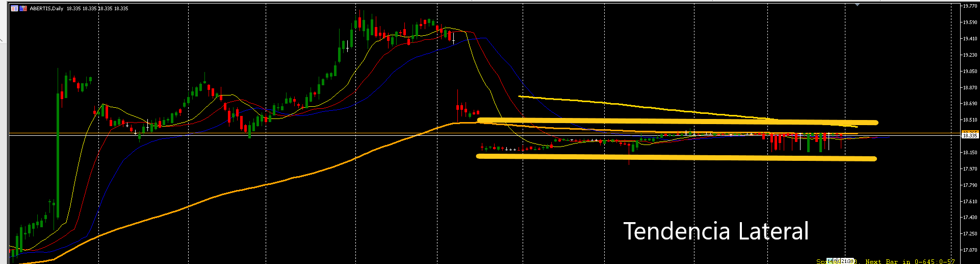Click the ABERTIS,Daily chart title
Image resolution: width=980 pixels, height=264 pixels.
coord(46,8)
